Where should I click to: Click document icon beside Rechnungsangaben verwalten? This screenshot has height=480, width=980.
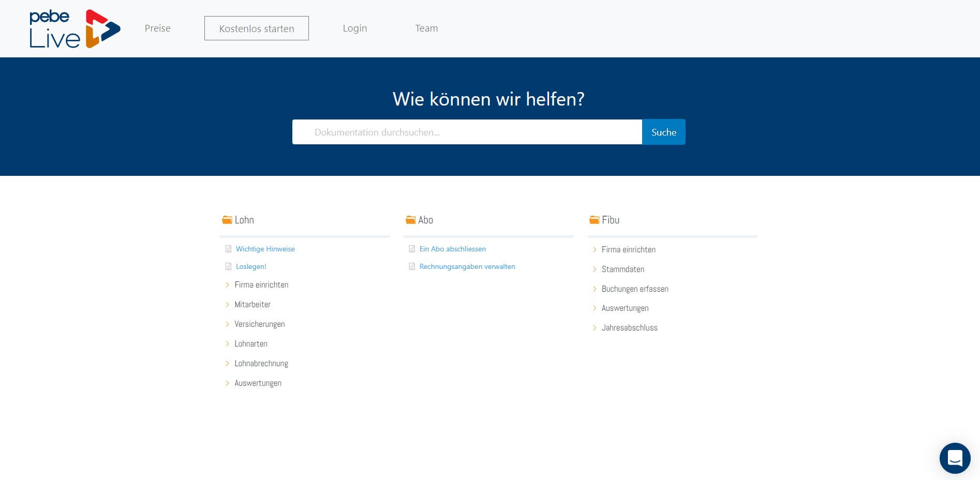(x=412, y=266)
